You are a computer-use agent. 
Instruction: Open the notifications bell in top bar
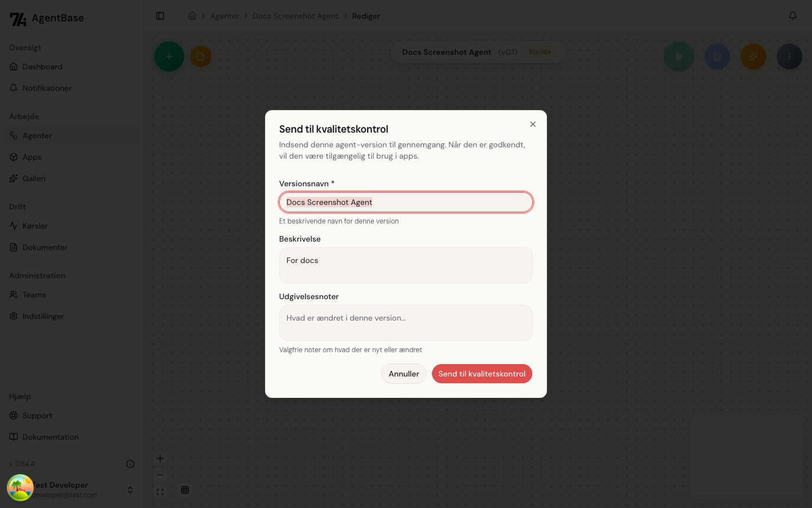[x=793, y=16]
